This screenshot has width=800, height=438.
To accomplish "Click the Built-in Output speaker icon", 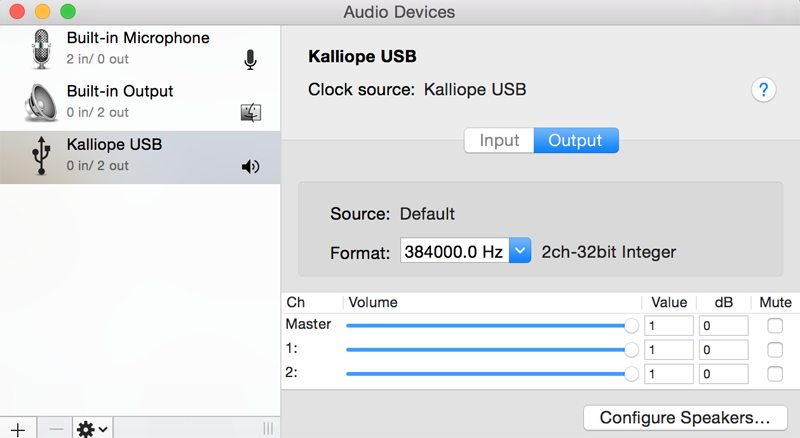I will pos(41,103).
